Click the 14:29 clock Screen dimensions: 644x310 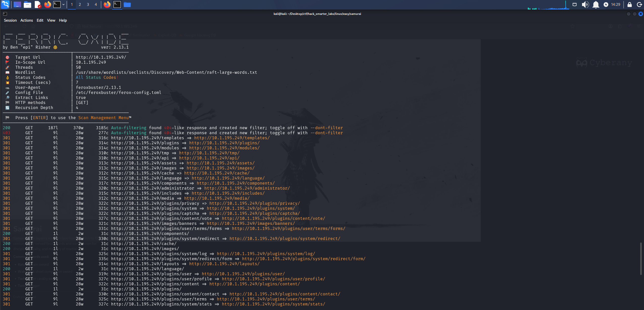(616, 5)
